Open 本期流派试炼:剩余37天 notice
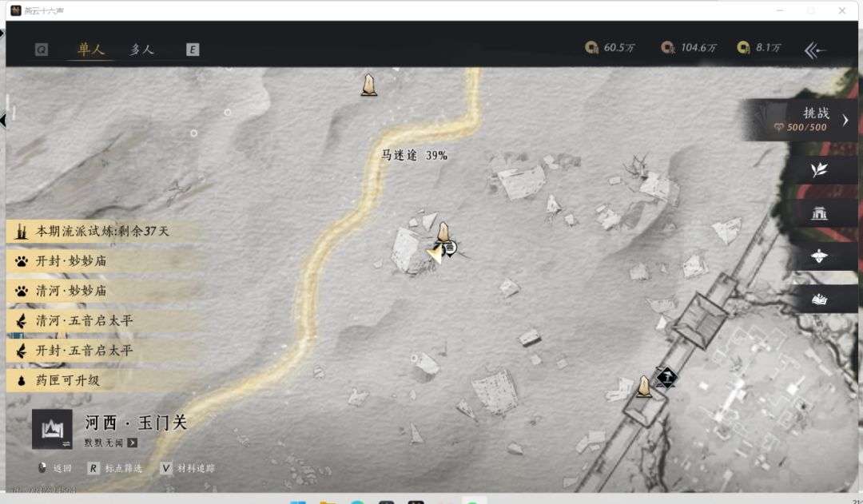This screenshot has height=504, width=863. [103, 231]
